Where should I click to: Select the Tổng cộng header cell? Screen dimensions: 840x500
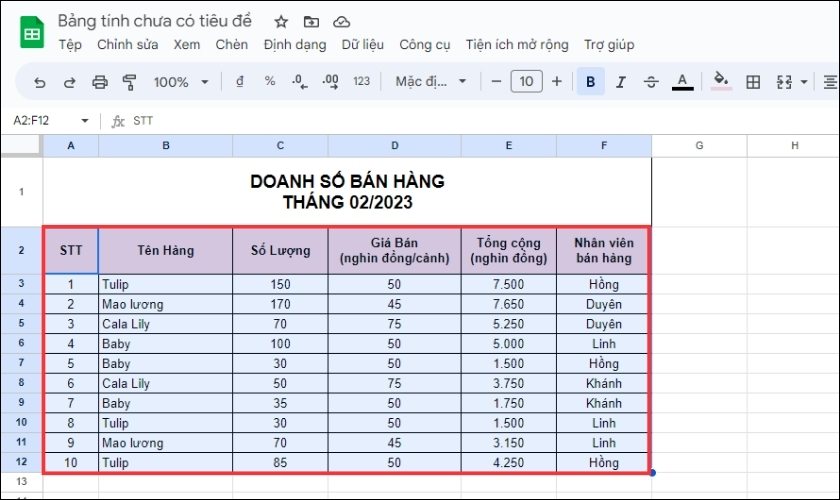(x=508, y=250)
